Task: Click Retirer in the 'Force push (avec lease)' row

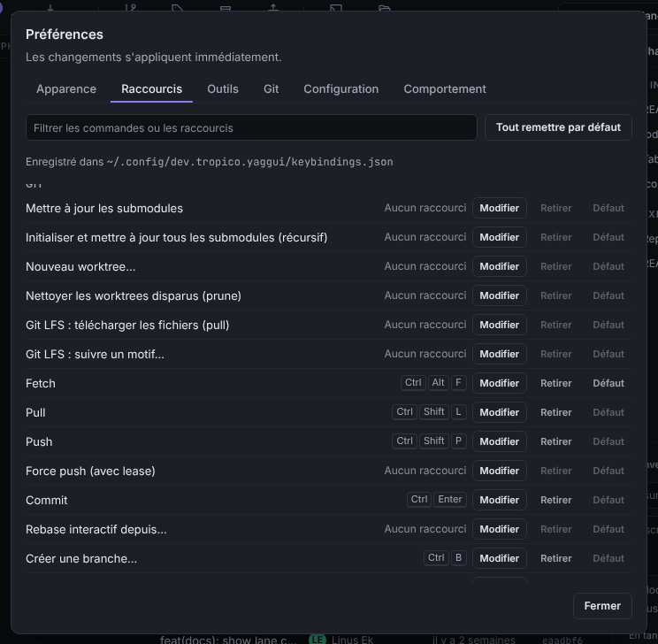Action: (x=555, y=471)
